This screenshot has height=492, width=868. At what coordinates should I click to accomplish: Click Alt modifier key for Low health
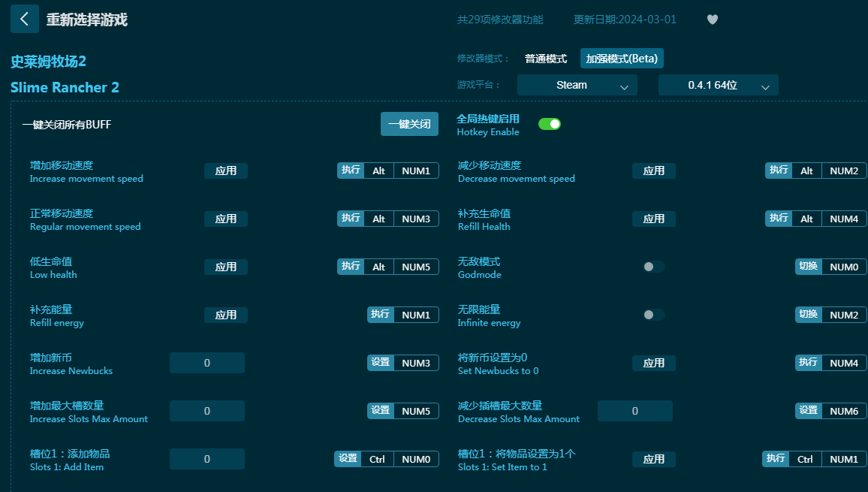pos(378,267)
